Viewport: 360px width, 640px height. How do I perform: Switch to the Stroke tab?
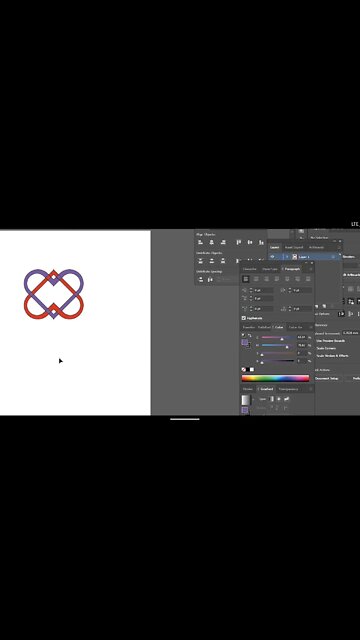coord(248,389)
